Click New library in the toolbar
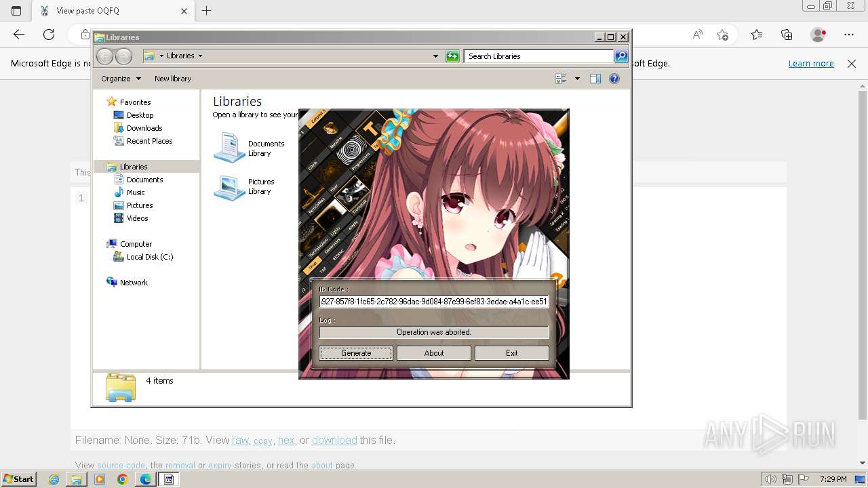Image resolution: width=868 pixels, height=488 pixels. 173,79
